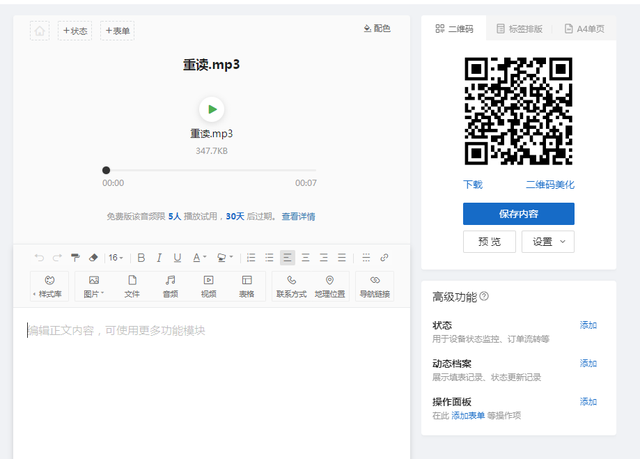Viewport: 640px width, 459px height.
Task: Add a 地理位置 location module
Action: coord(330,286)
